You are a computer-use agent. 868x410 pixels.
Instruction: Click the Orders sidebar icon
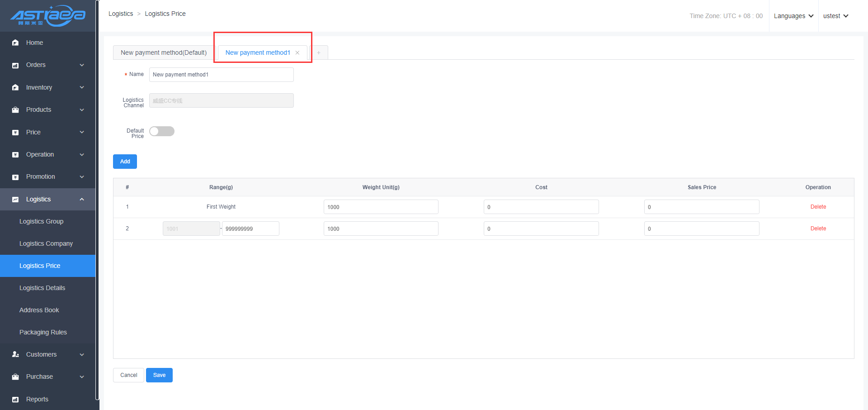[15, 65]
